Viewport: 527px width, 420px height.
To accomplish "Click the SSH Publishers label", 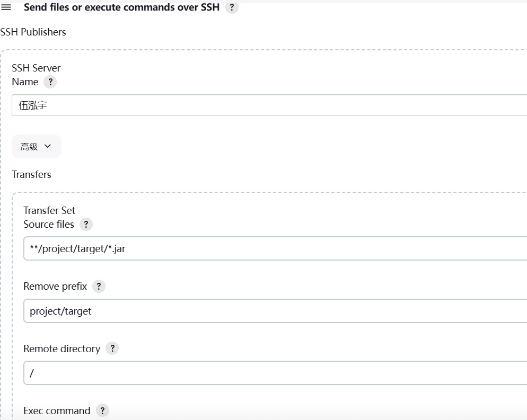I will pos(33,32).
